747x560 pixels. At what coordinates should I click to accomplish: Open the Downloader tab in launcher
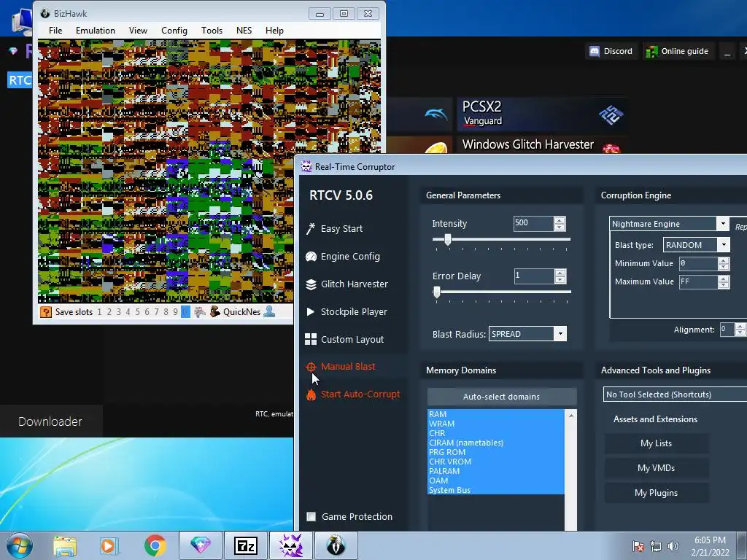click(x=50, y=421)
